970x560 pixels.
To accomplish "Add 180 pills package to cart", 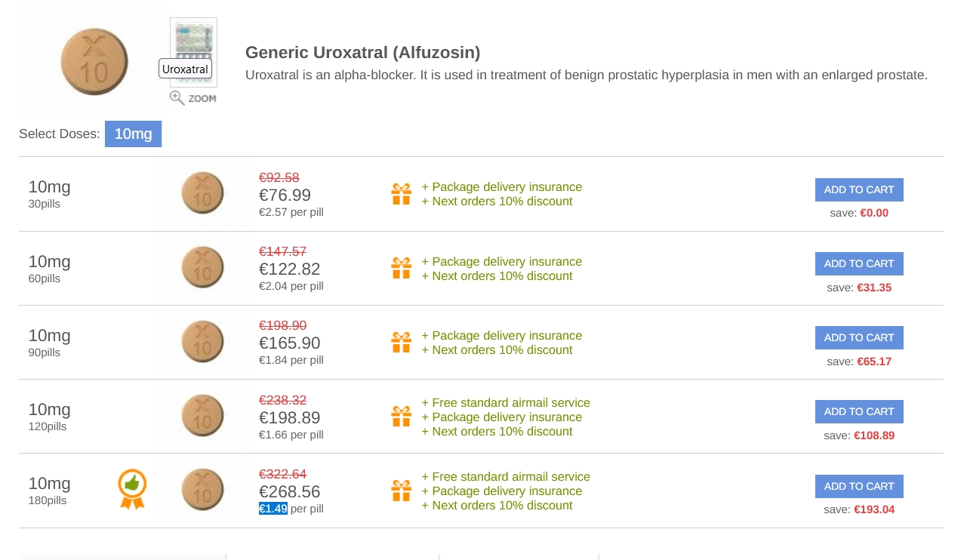I will pos(859,486).
